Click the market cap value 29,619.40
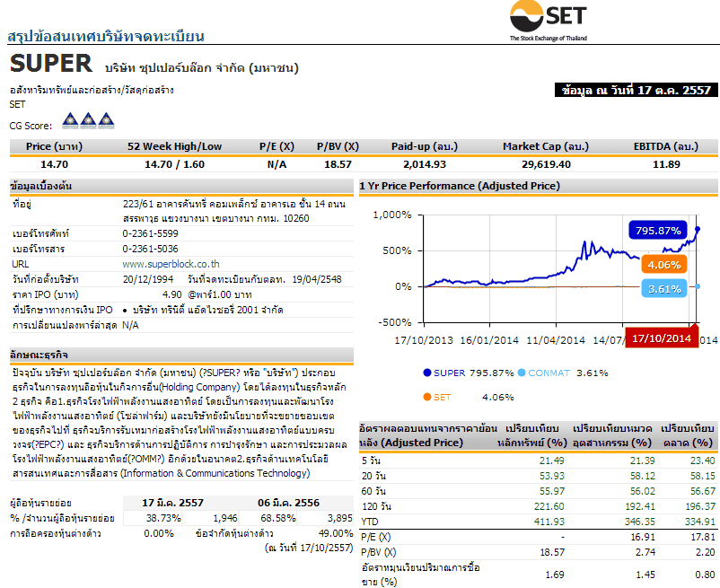Image resolution: width=720 pixels, height=588 pixels. pos(546,164)
